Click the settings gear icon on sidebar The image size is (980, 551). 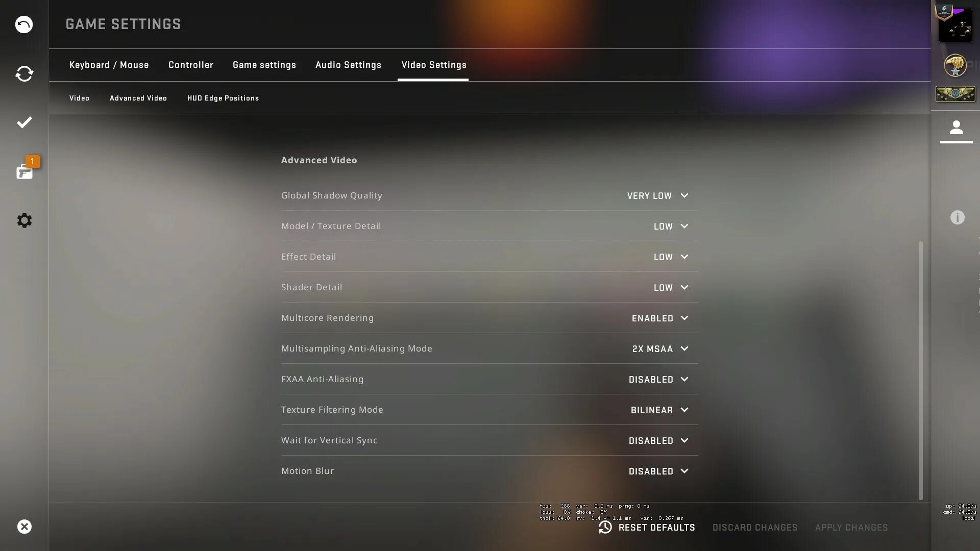tap(24, 220)
